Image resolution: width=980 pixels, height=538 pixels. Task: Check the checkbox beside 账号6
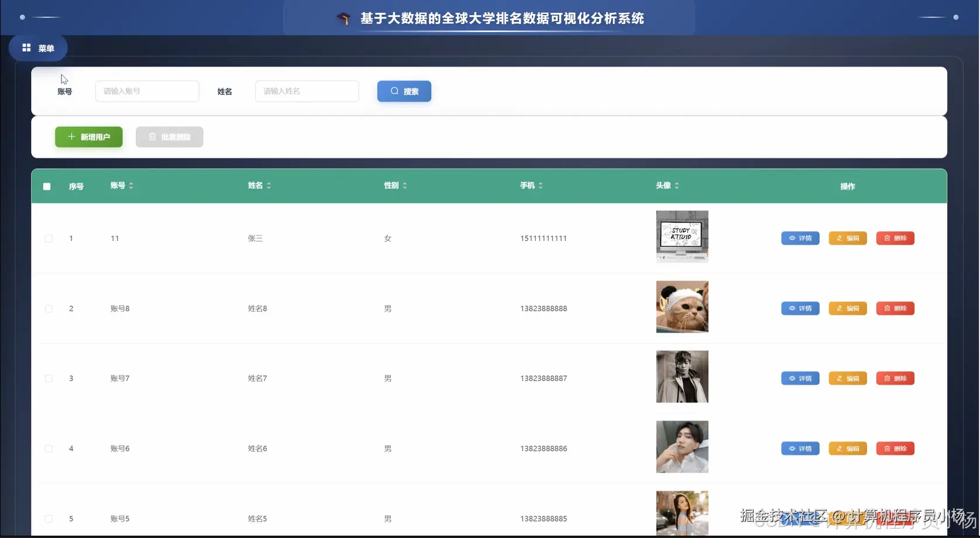click(49, 449)
